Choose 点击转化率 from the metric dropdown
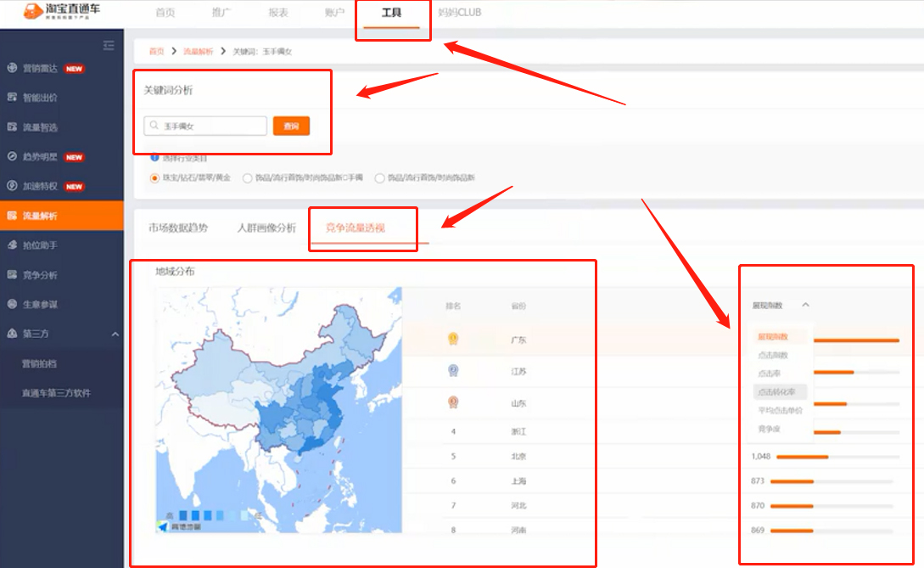The image size is (924, 568). (x=778, y=392)
